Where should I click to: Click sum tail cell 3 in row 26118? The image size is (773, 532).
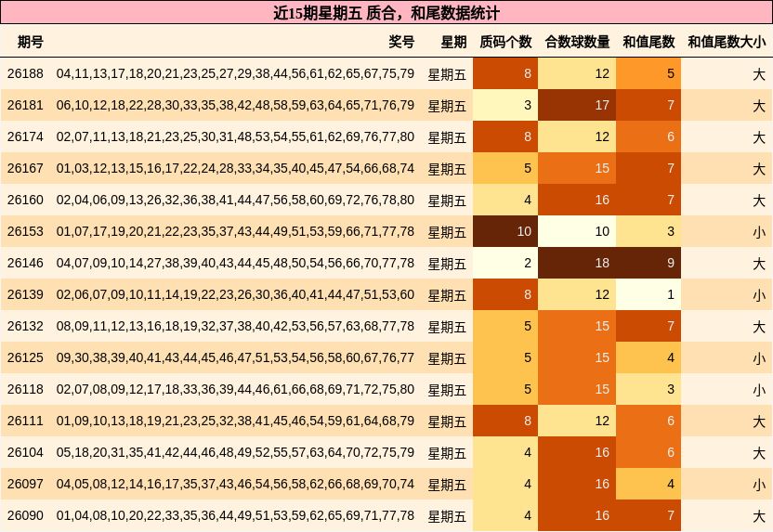pos(649,389)
